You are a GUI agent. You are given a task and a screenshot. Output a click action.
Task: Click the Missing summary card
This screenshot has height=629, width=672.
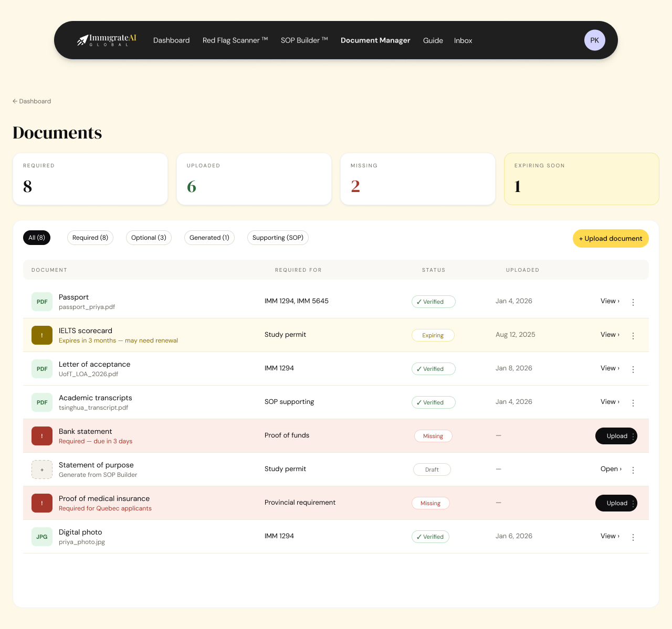click(x=418, y=179)
